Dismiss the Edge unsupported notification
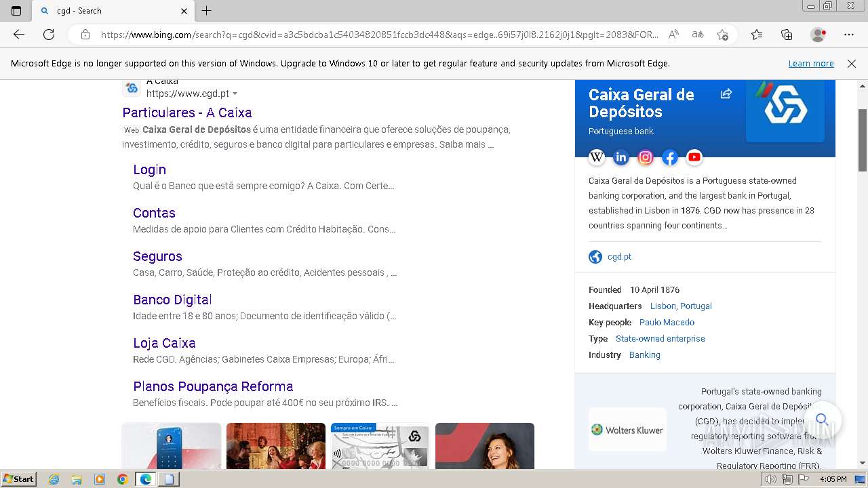868x488 pixels. pyautogui.click(x=852, y=64)
